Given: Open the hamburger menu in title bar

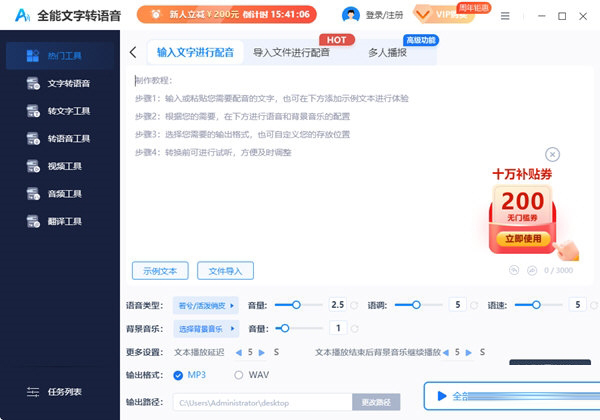Looking at the screenshot, I should [x=505, y=16].
